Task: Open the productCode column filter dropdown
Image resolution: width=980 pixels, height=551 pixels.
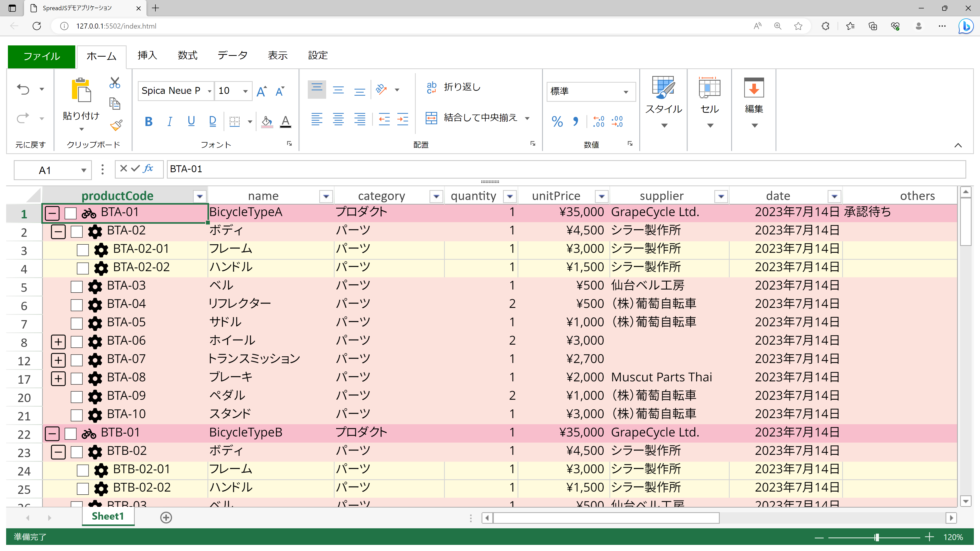Action: point(199,197)
